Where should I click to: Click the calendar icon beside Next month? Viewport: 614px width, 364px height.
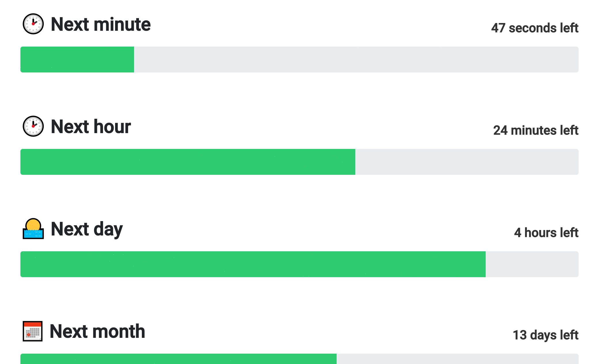(33, 331)
